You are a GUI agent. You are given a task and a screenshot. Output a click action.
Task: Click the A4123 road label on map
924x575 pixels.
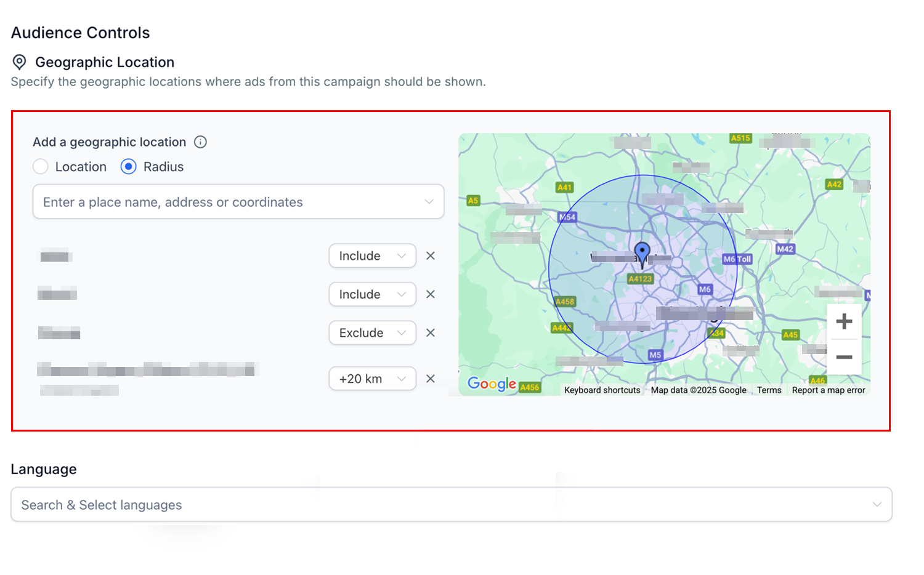(640, 279)
